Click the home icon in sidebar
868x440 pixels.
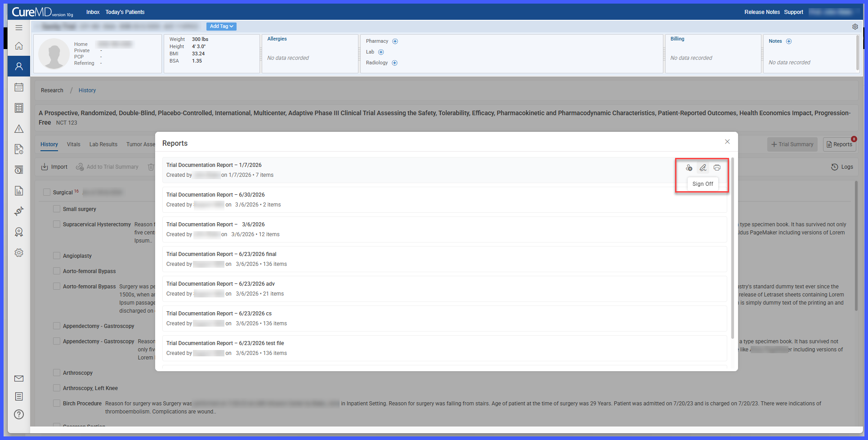point(19,46)
